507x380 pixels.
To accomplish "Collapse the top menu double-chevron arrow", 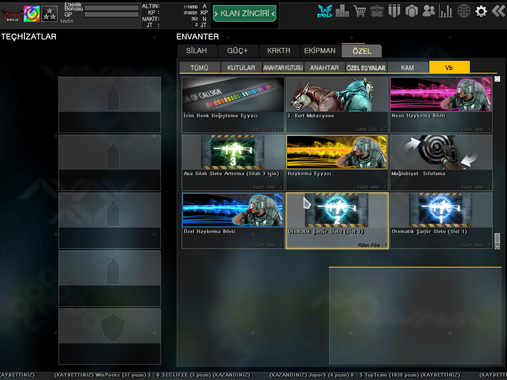I will 499,11.
